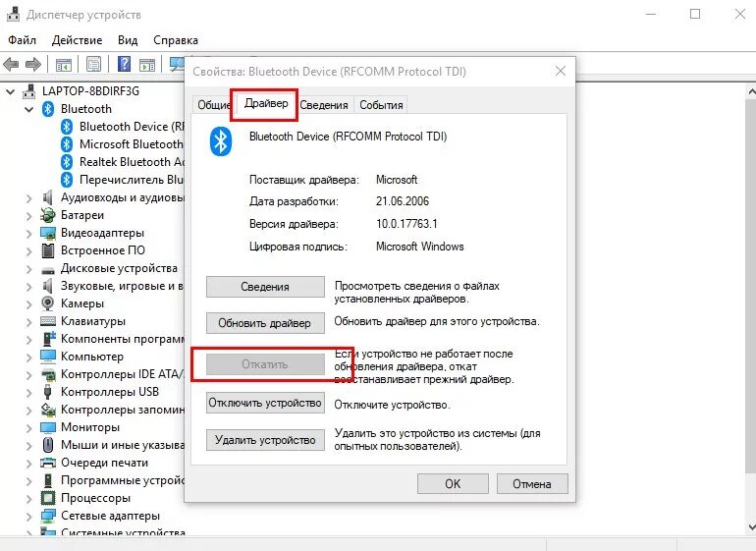Click the Сетевые адаптеры network icon
756x551 pixels.
(48, 516)
